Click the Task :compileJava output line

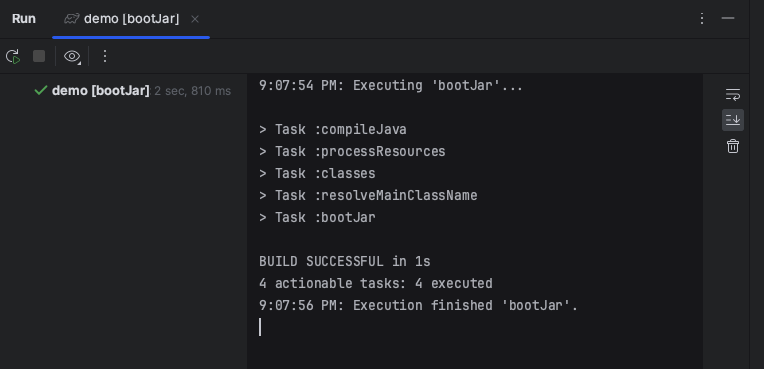(333, 130)
